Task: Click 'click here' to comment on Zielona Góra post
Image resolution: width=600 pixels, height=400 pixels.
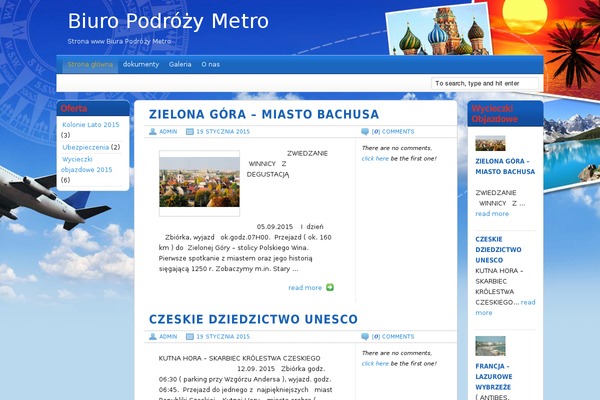Action: 375,158
